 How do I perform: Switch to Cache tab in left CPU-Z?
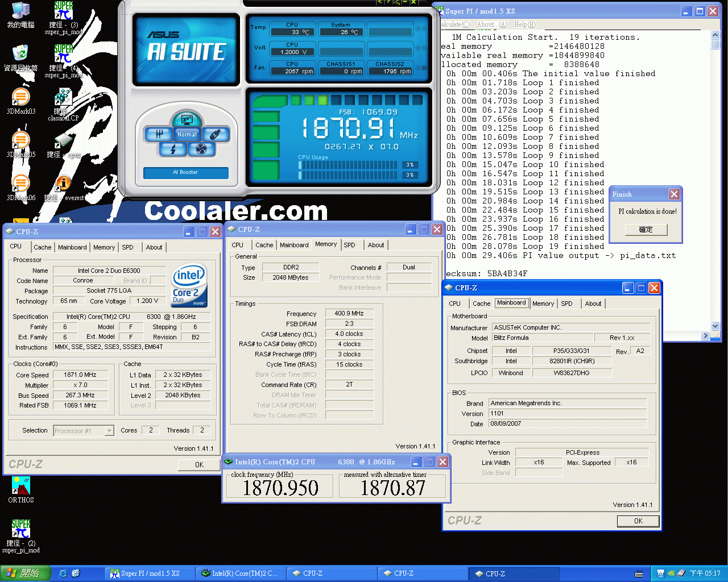click(x=42, y=247)
